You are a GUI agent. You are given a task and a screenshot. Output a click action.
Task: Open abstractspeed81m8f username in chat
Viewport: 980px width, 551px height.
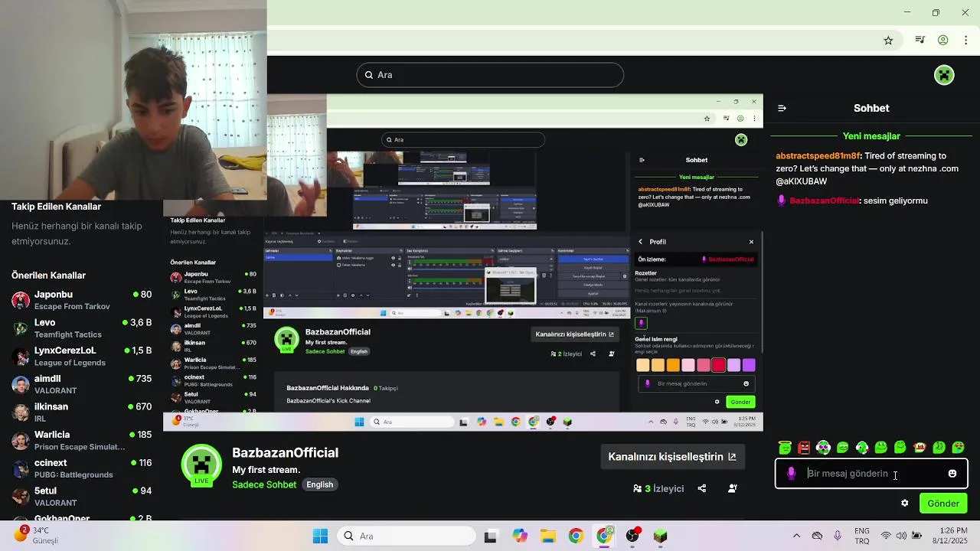click(x=818, y=156)
